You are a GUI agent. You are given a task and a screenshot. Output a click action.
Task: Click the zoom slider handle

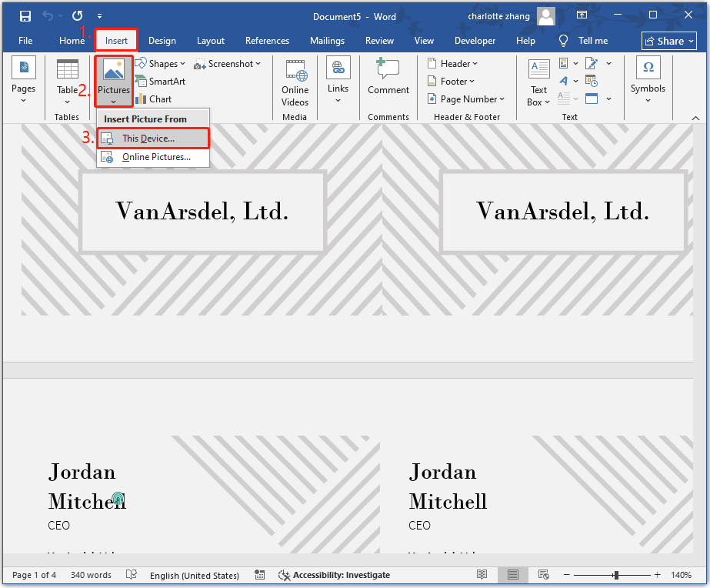pyautogui.click(x=616, y=575)
